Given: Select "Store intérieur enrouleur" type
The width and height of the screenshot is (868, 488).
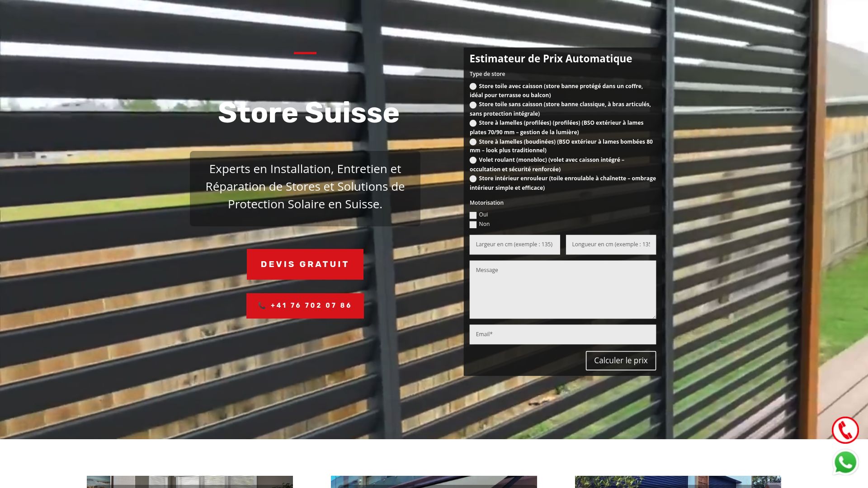Looking at the screenshot, I should (x=473, y=178).
